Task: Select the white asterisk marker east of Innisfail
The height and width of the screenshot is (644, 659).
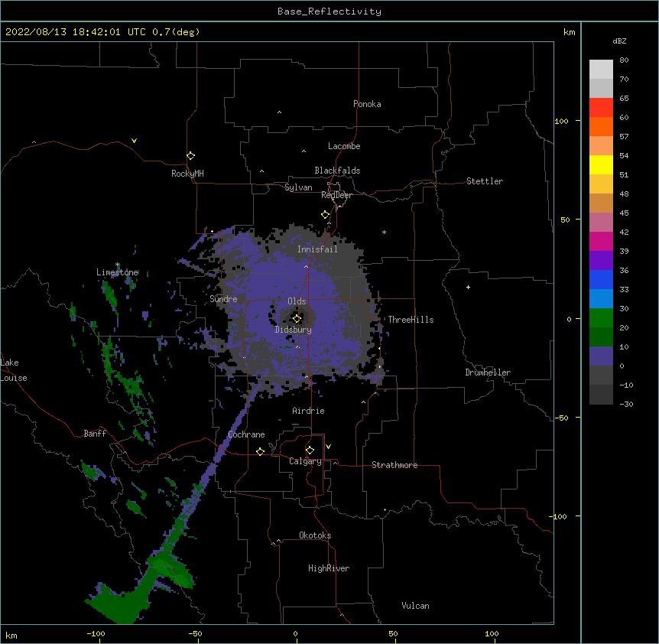Action: click(x=384, y=232)
